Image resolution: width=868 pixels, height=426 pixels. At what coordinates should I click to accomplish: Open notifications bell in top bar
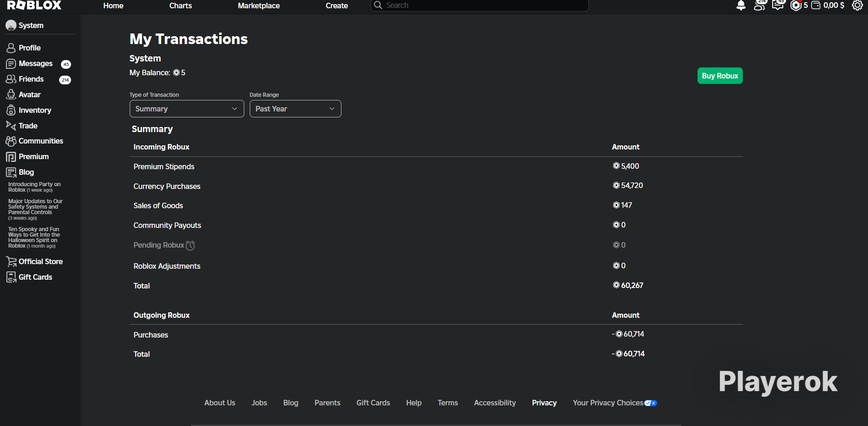(741, 6)
